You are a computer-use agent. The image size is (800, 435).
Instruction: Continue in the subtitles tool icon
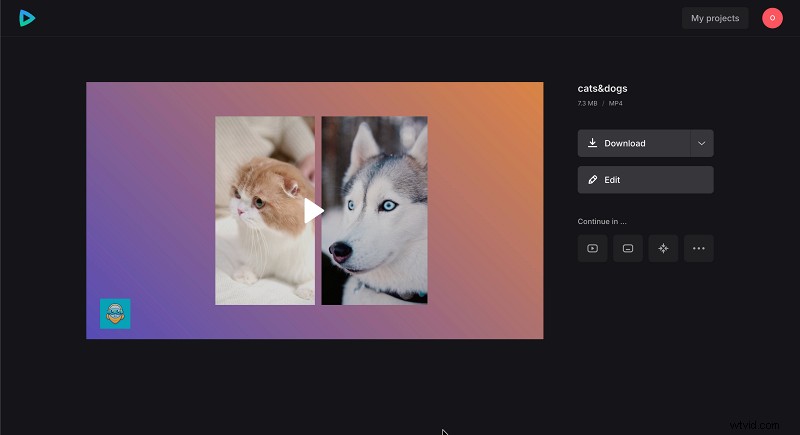tap(628, 248)
